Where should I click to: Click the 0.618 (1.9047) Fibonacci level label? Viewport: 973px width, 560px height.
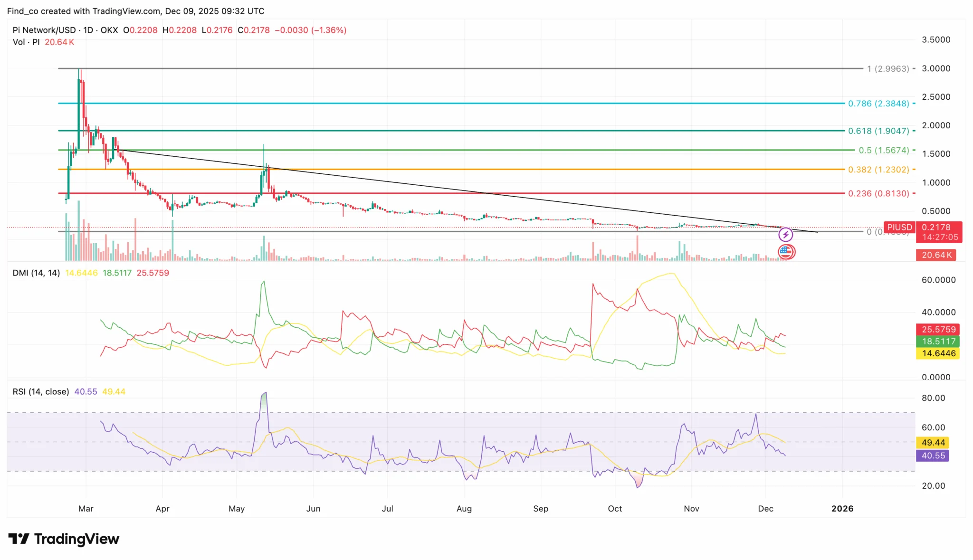pyautogui.click(x=878, y=131)
